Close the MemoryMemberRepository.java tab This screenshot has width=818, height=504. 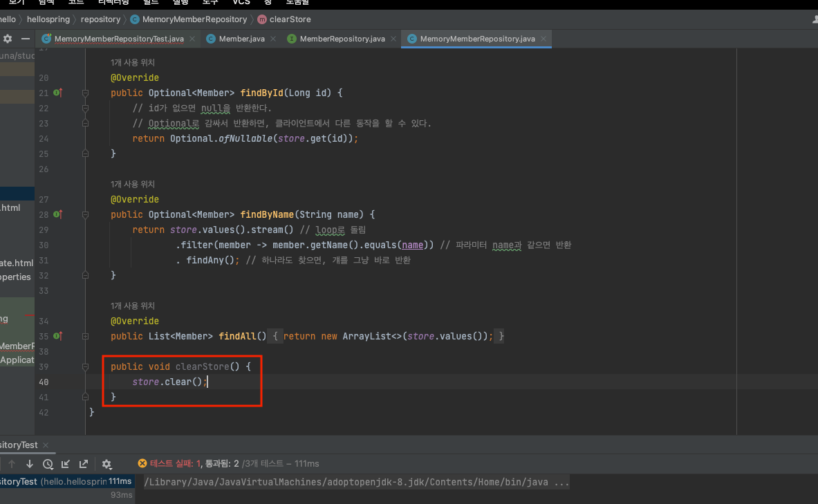(x=543, y=39)
